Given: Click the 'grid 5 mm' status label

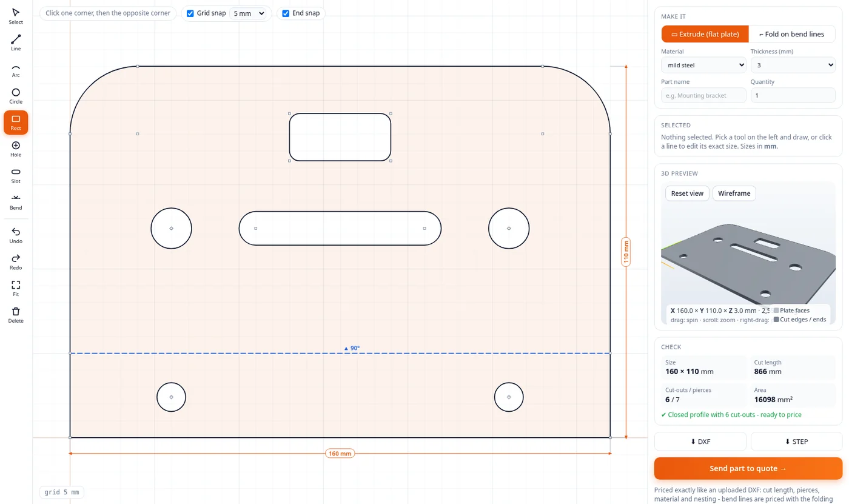Looking at the screenshot, I should click(x=62, y=492).
